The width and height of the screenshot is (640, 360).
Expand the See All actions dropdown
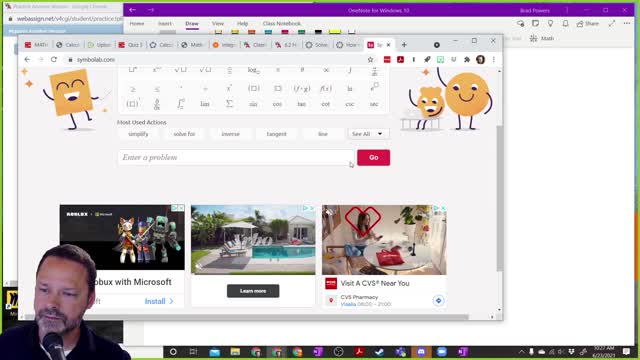click(368, 134)
